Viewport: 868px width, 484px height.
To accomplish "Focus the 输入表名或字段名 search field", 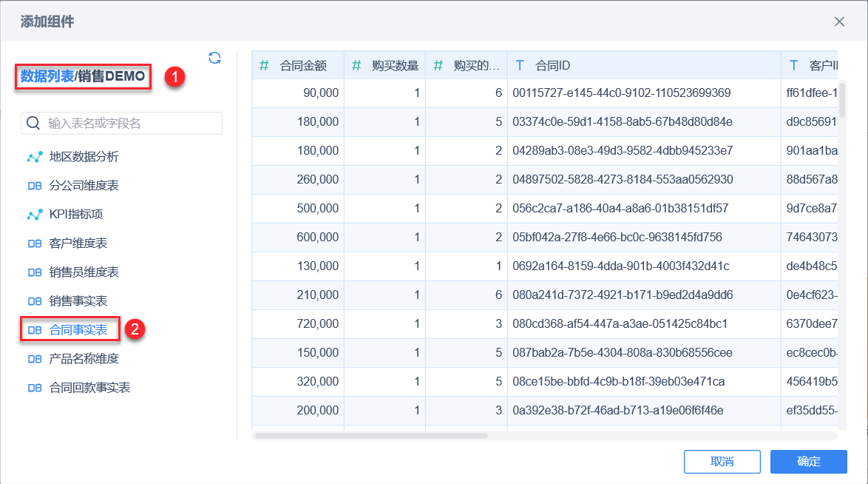I will (122, 123).
